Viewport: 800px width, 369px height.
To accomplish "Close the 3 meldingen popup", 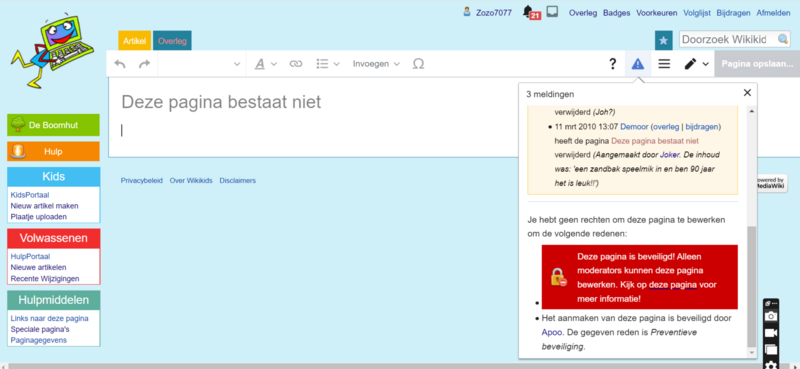I will coord(747,93).
